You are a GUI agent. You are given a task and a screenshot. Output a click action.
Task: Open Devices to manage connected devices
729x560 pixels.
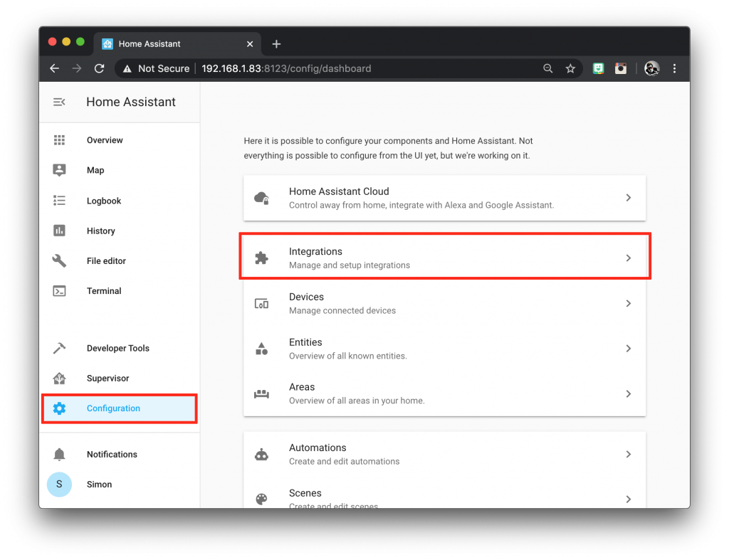444,303
